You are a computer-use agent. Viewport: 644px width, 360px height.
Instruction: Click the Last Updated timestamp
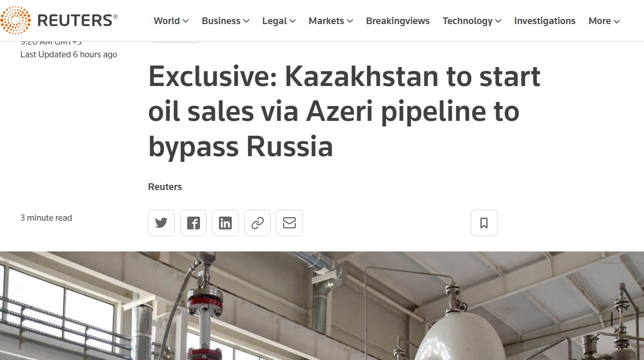point(69,55)
